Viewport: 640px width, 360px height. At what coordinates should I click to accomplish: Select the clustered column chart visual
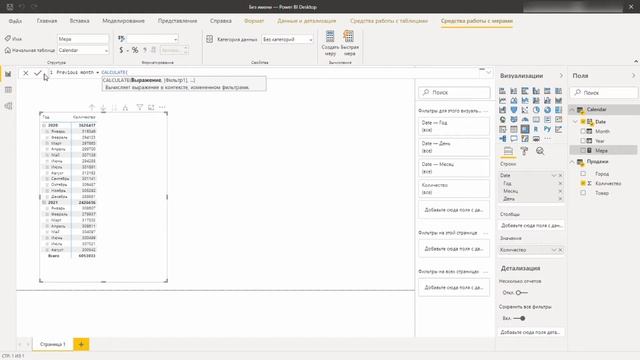click(x=536, y=91)
